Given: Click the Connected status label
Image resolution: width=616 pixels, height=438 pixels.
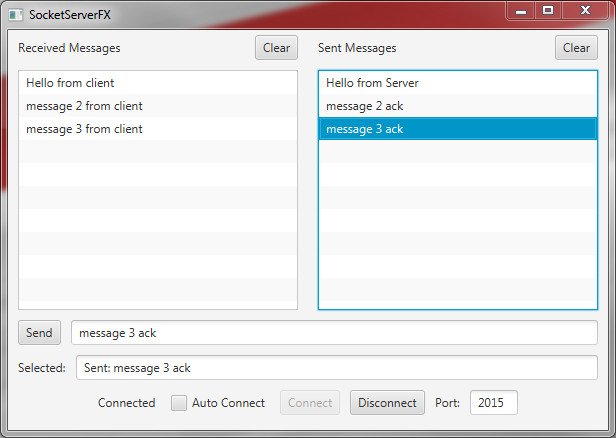Looking at the screenshot, I should 126,403.
